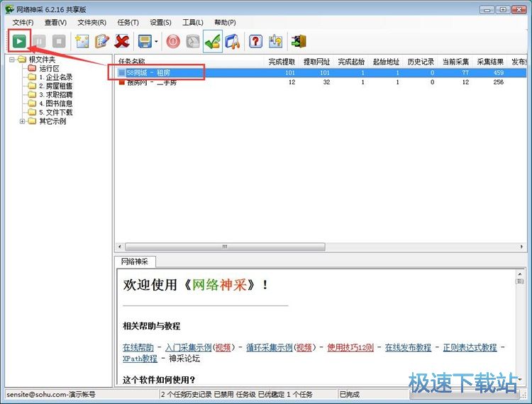Image resolution: width=532 pixels, height=404 pixels.
Task: Open the XPath教程 link
Action: (140, 358)
